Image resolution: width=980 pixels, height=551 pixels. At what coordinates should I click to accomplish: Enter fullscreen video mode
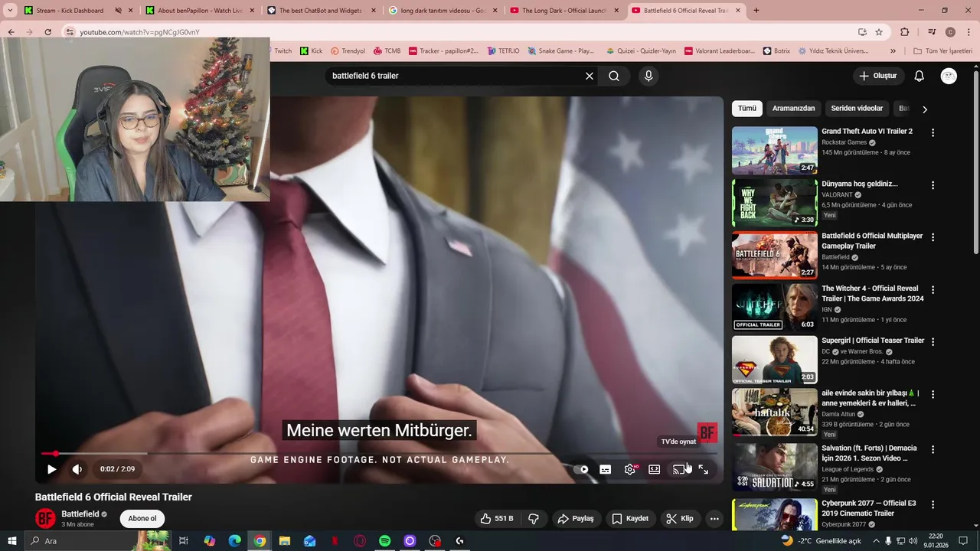(x=703, y=469)
